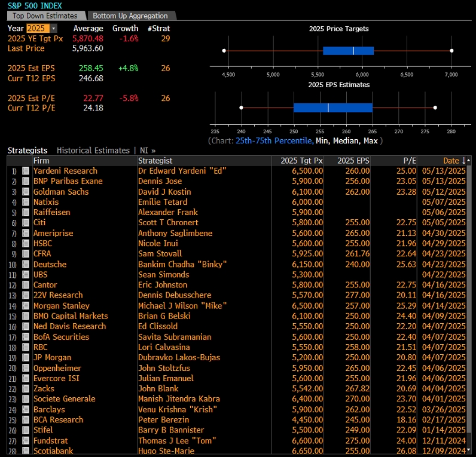The height and width of the screenshot is (457, 476).
Task: Select strategist Thomas J Lee "Tom"
Action: [177, 441]
